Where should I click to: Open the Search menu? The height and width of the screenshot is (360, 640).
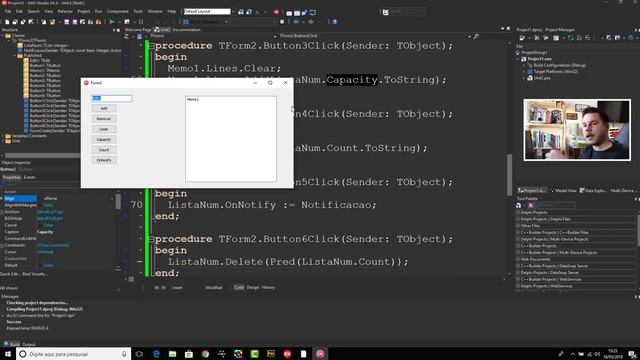(x=33, y=11)
